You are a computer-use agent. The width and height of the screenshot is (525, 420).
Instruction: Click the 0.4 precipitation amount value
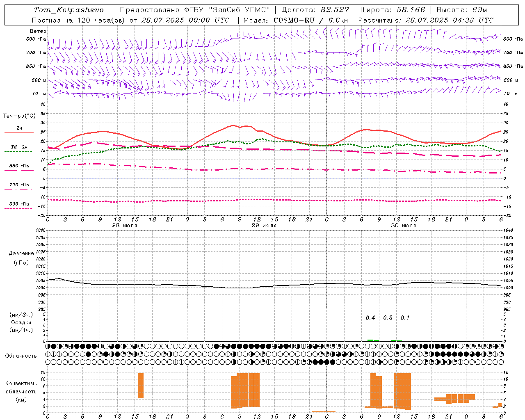tap(370, 317)
